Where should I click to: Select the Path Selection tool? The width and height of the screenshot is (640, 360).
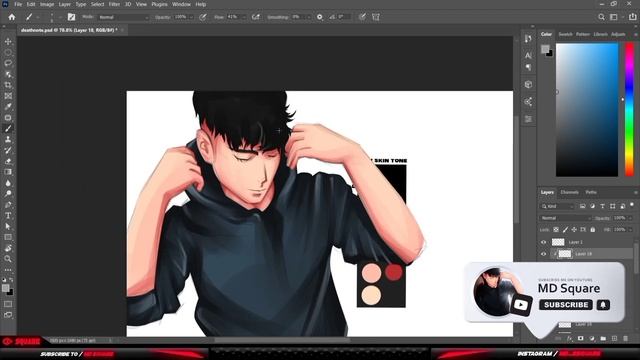[x=8, y=226]
